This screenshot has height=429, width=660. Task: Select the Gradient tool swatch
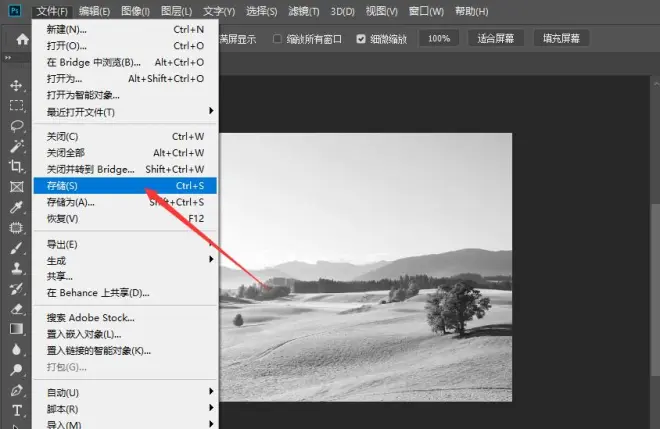16,329
